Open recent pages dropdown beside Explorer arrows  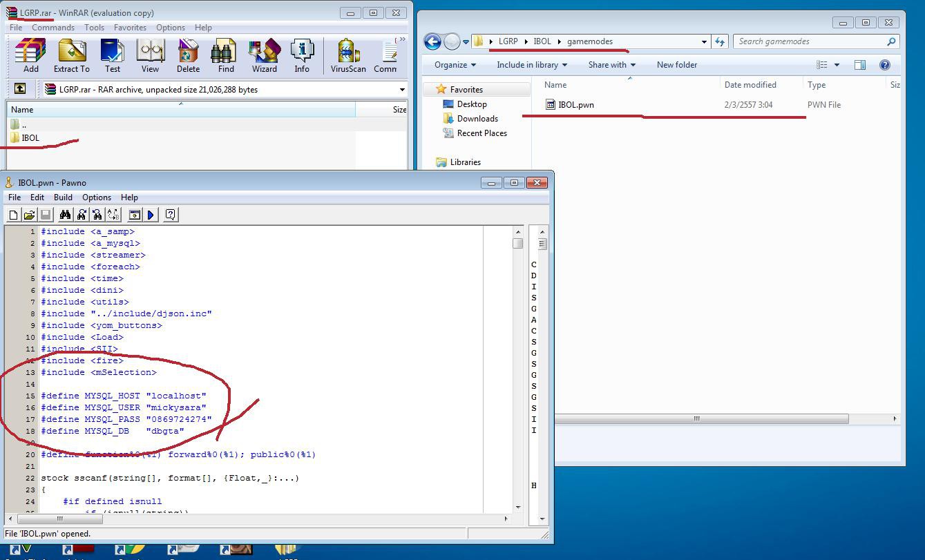point(466,41)
